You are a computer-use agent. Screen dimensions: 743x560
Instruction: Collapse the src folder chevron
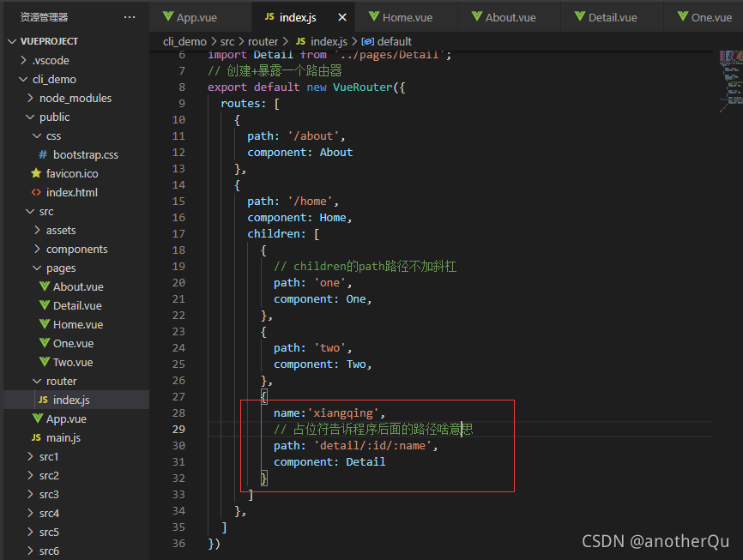point(30,211)
